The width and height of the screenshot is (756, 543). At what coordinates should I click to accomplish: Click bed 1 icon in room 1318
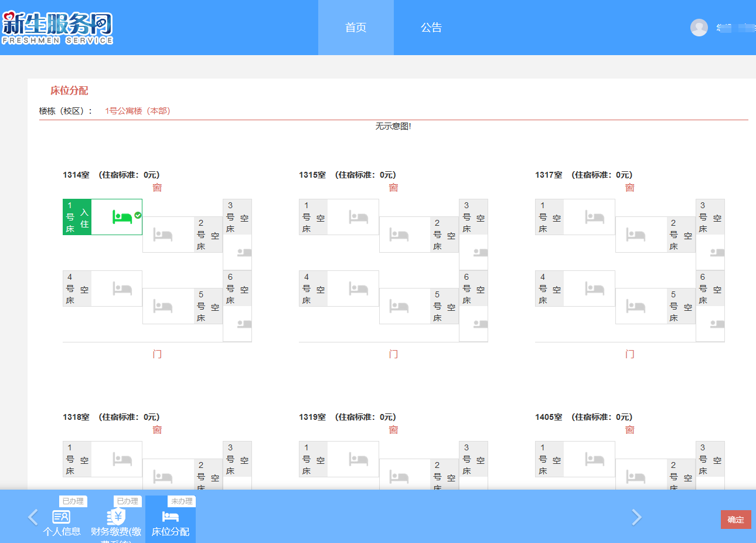click(122, 459)
